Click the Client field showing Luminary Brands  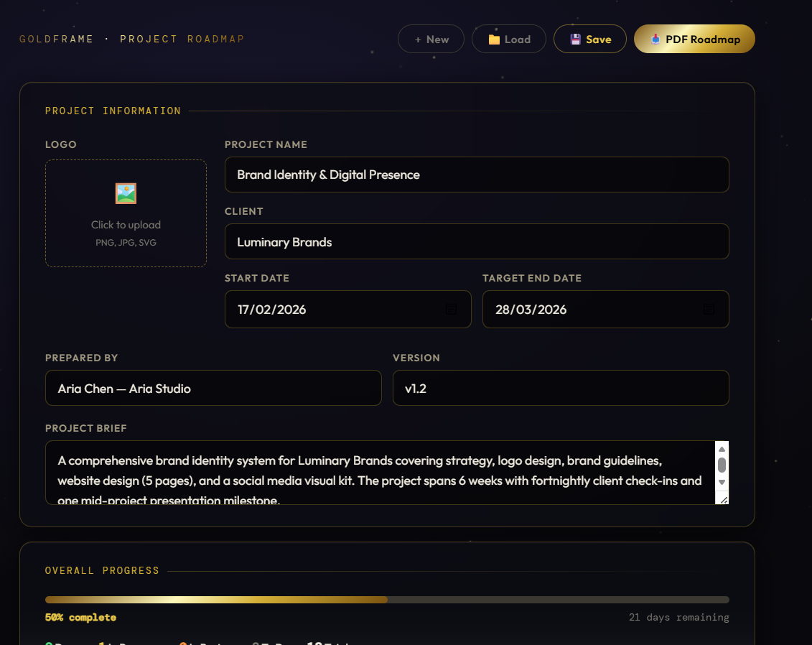click(x=477, y=241)
